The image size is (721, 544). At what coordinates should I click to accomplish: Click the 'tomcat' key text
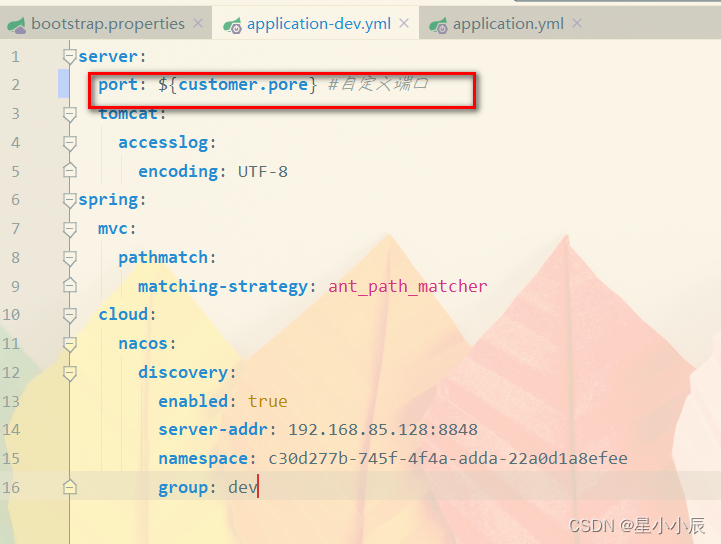(x=128, y=114)
